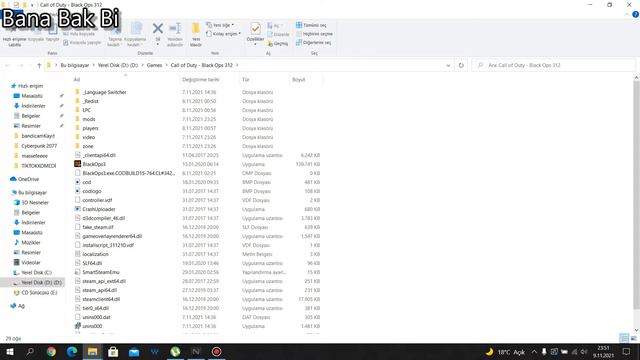The image size is (640, 360).
Task: Open the recording app with the red circle taskbar icon
Action: (216, 351)
